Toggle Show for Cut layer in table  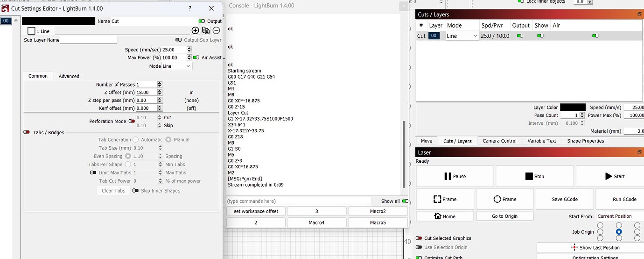point(540,36)
